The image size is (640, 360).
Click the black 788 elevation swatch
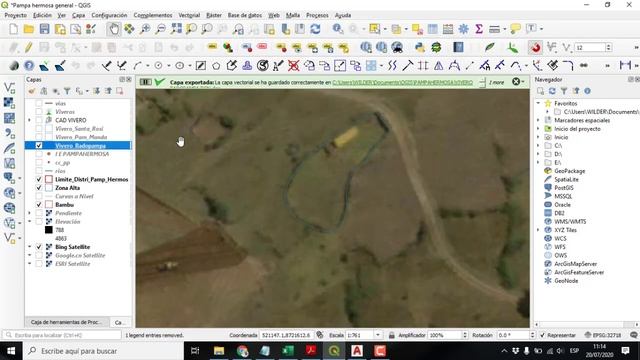(49, 230)
